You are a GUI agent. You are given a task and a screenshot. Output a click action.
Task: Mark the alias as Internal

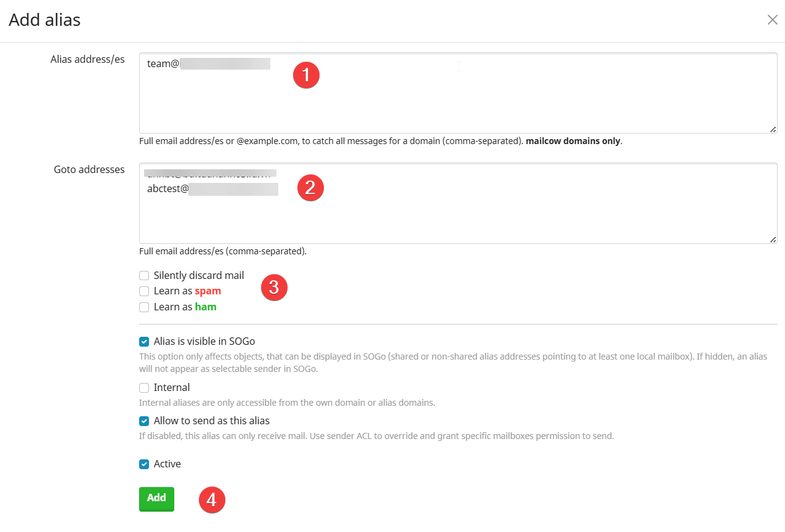(x=144, y=388)
